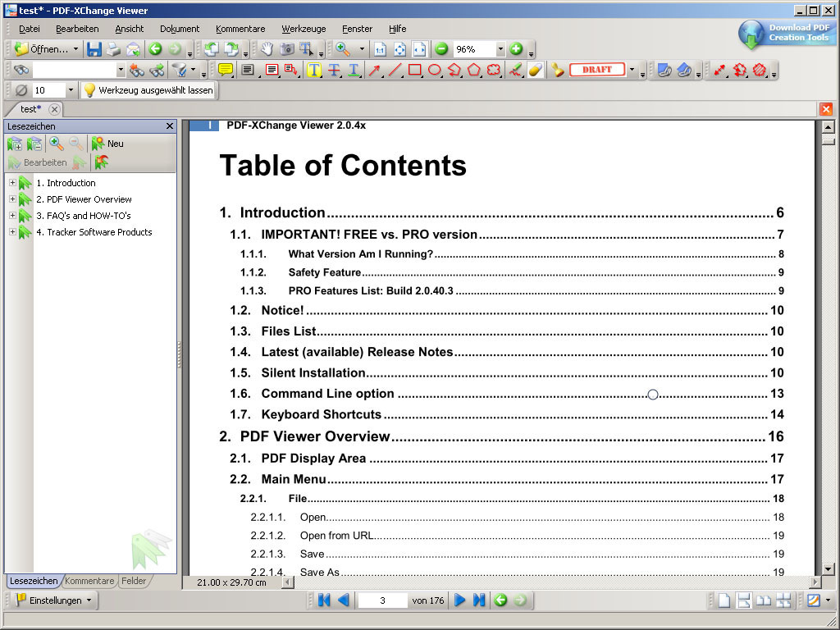Enable single page layout

click(724, 600)
